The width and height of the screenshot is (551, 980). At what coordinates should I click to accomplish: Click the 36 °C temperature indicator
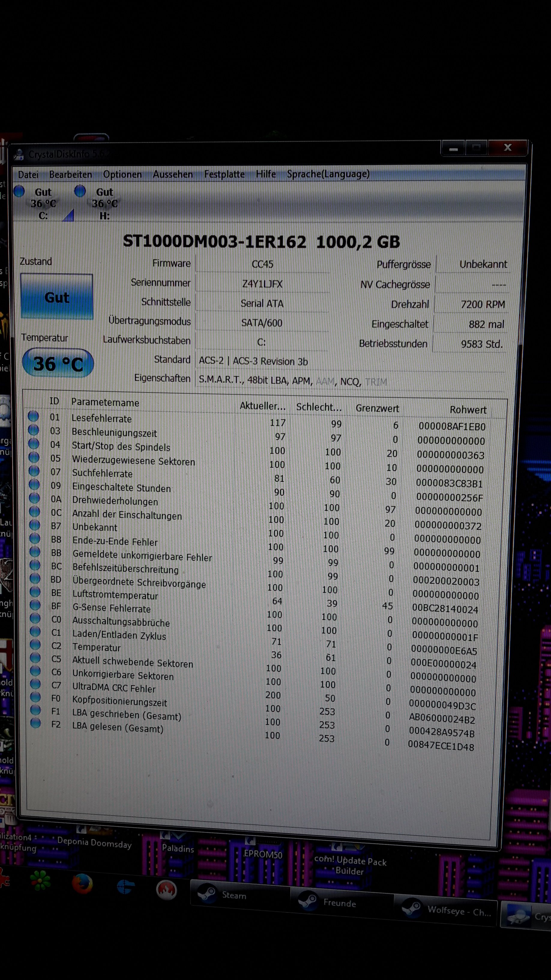pyautogui.click(x=58, y=364)
